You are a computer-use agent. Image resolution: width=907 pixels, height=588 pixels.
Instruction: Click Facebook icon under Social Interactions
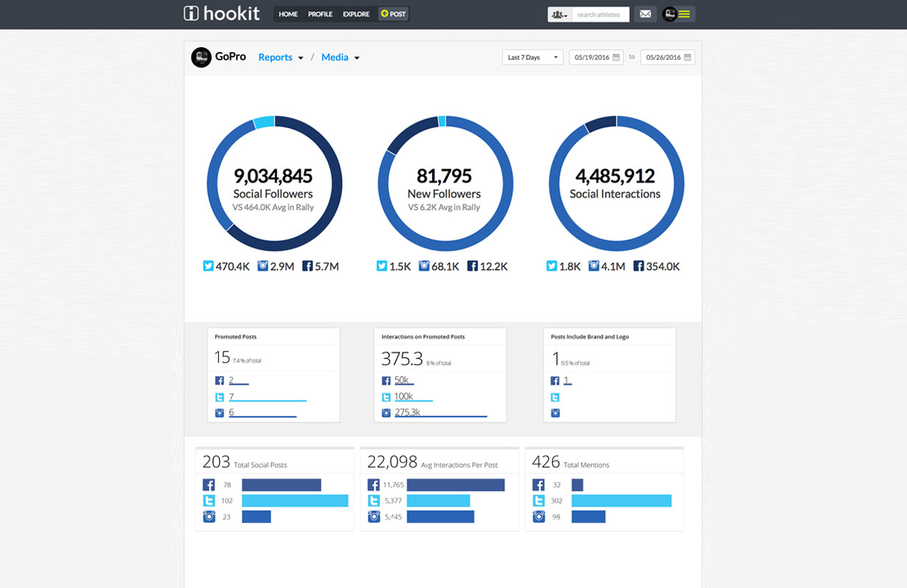click(638, 266)
